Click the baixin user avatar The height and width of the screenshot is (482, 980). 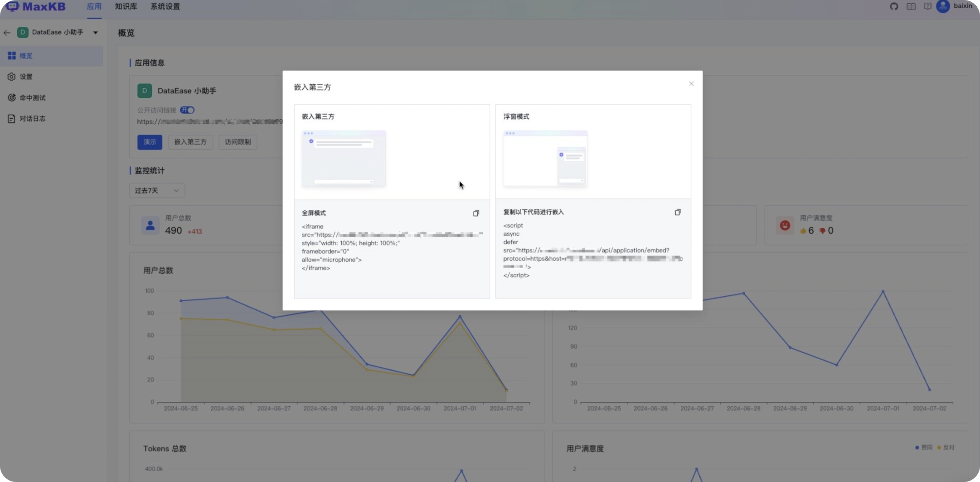pos(943,6)
